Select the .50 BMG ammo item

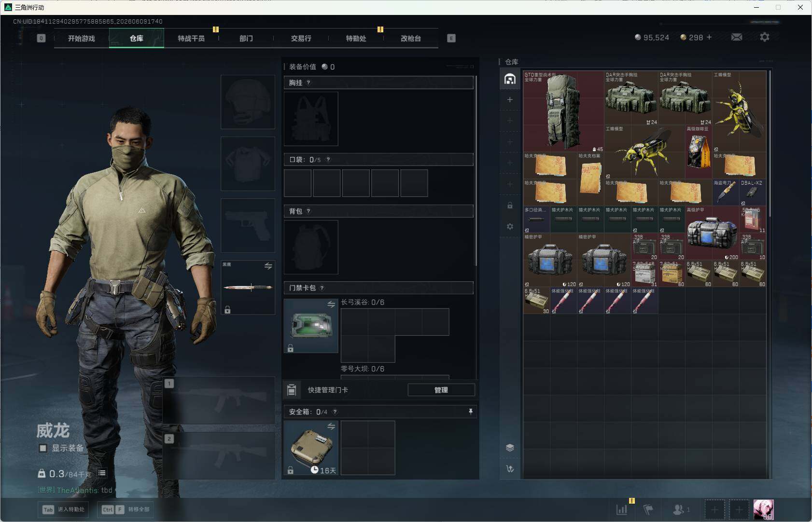[753, 220]
